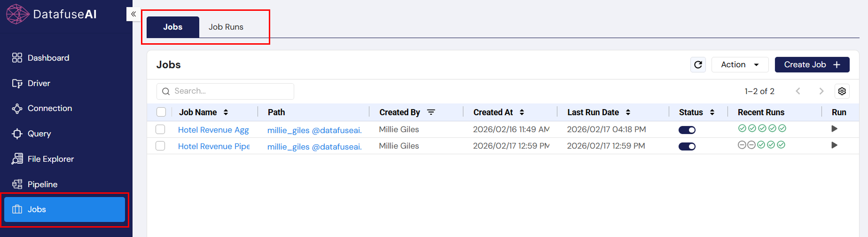The image size is (868, 237).
Task: Run the Hotel Revenue Agg job
Action: pyautogui.click(x=834, y=129)
